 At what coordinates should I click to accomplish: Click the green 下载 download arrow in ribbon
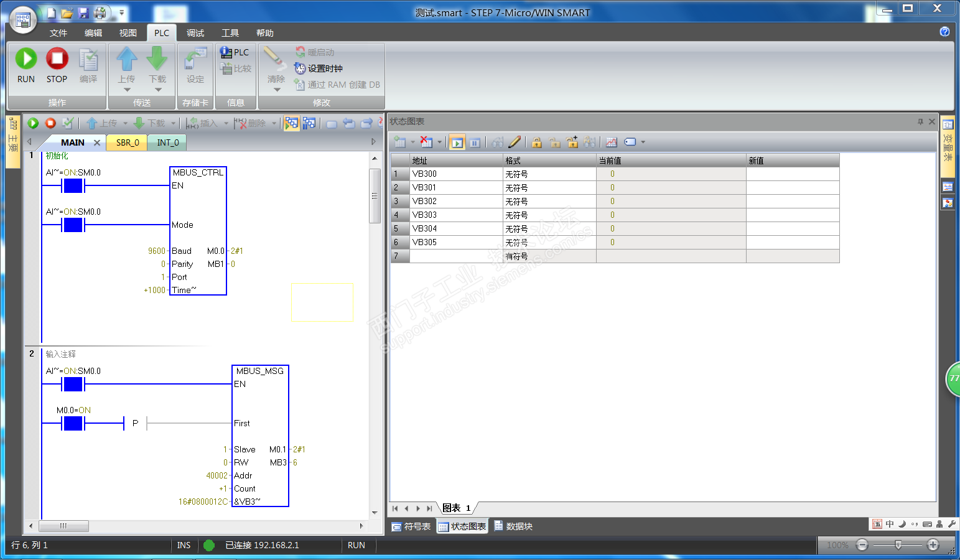pyautogui.click(x=157, y=59)
